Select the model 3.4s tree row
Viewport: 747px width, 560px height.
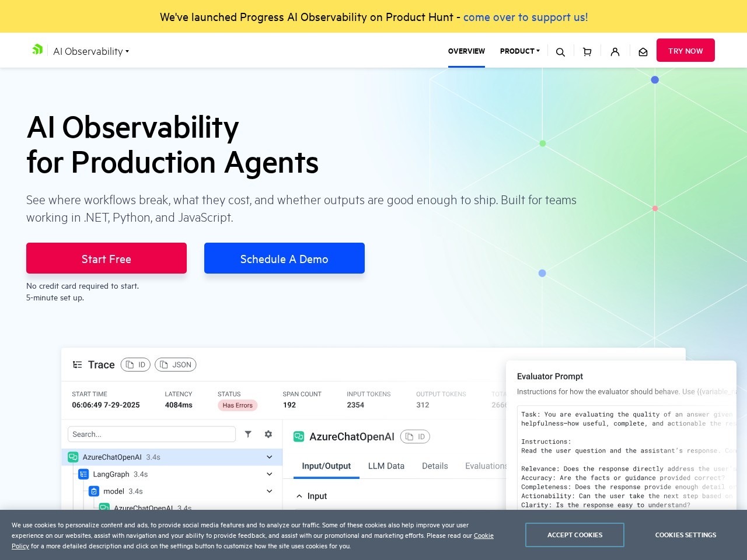tap(172, 491)
